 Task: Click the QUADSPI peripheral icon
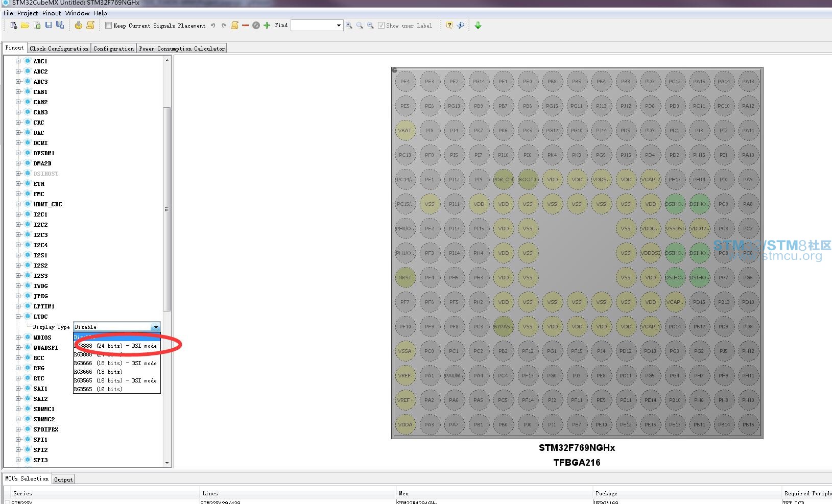click(x=28, y=347)
